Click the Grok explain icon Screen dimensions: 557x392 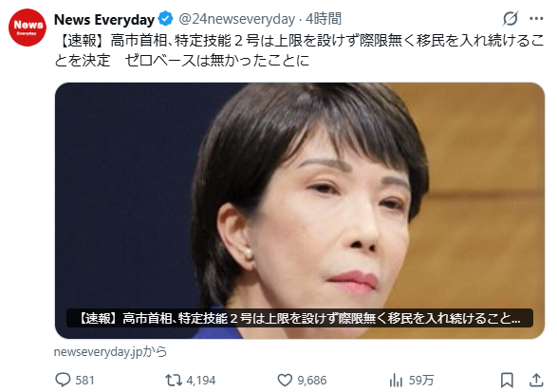coord(511,18)
